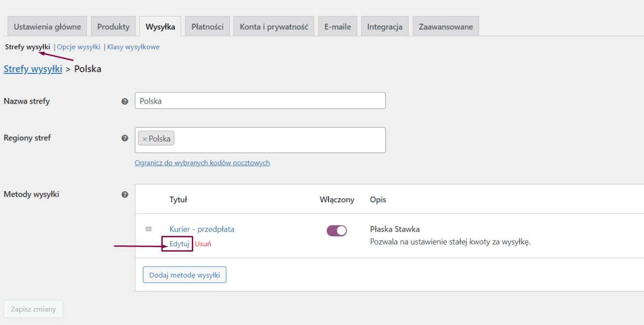The height and width of the screenshot is (325, 644).
Task: Go to Konta i prywatność tab
Action: point(273,26)
